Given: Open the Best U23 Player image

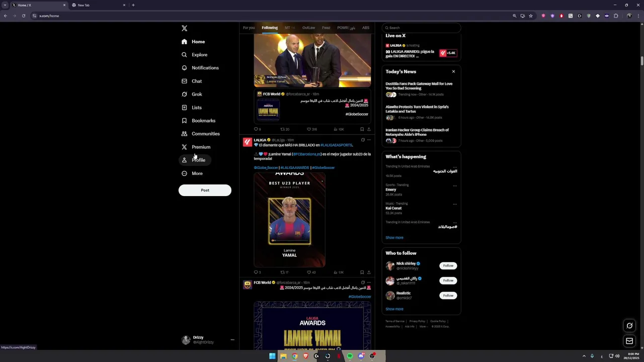Looking at the screenshot, I should pos(289,220).
